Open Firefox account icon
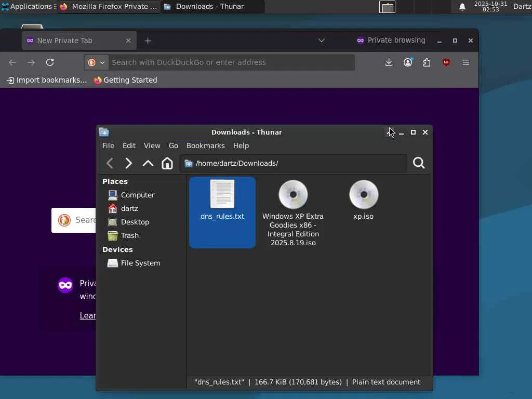The image size is (532, 399). tap(408, 62)
